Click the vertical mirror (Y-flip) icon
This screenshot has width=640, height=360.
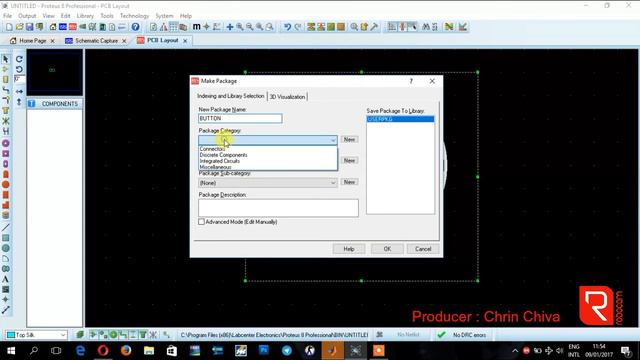tap(19, 102)
